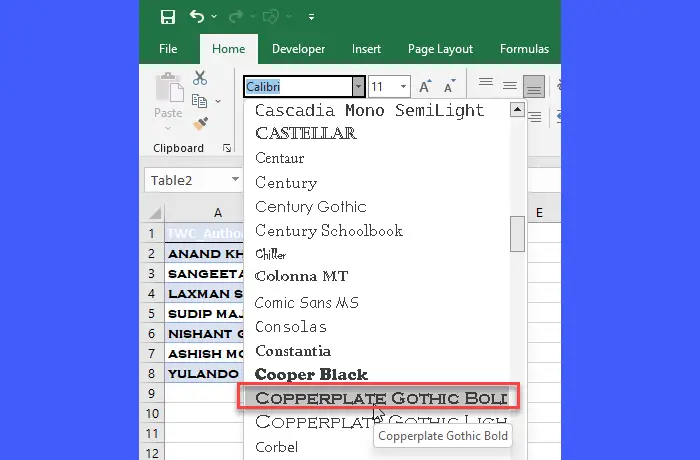700x460 pixels.
Task: Open the font size dropdown arrow
Action: click(x=403, y=87)
